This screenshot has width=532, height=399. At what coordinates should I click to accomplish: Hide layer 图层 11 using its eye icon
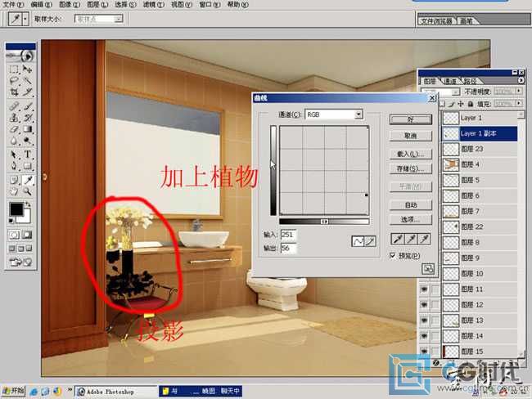click(424, 289)
